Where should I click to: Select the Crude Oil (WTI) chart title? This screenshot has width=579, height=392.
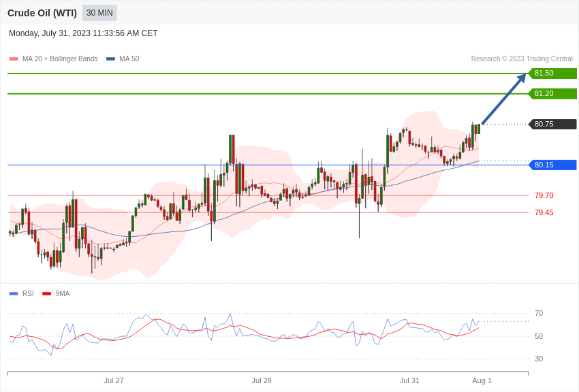click(42, 13)
